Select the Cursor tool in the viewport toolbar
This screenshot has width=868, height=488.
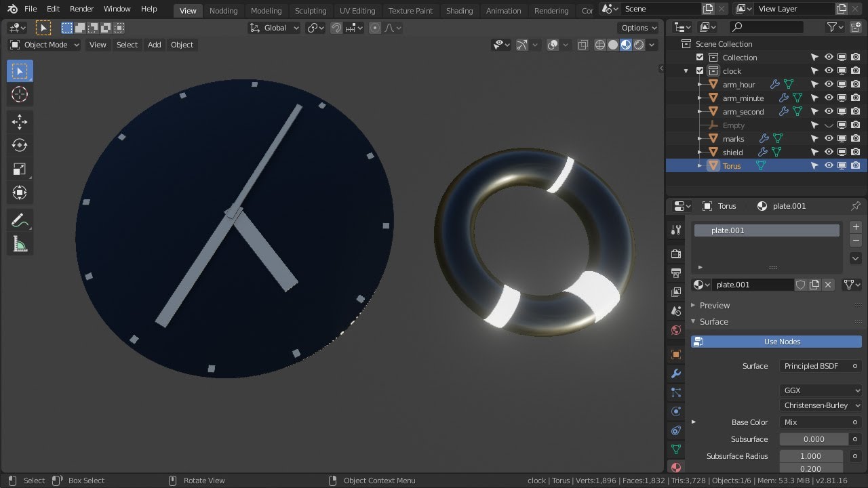tap(20, 95)
